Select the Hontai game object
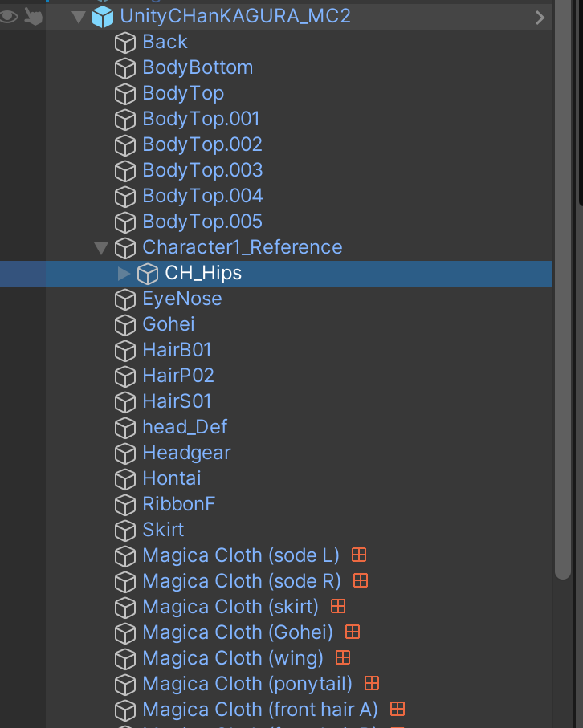This screenshot has height=728, width=583. [x=171, y=478]
